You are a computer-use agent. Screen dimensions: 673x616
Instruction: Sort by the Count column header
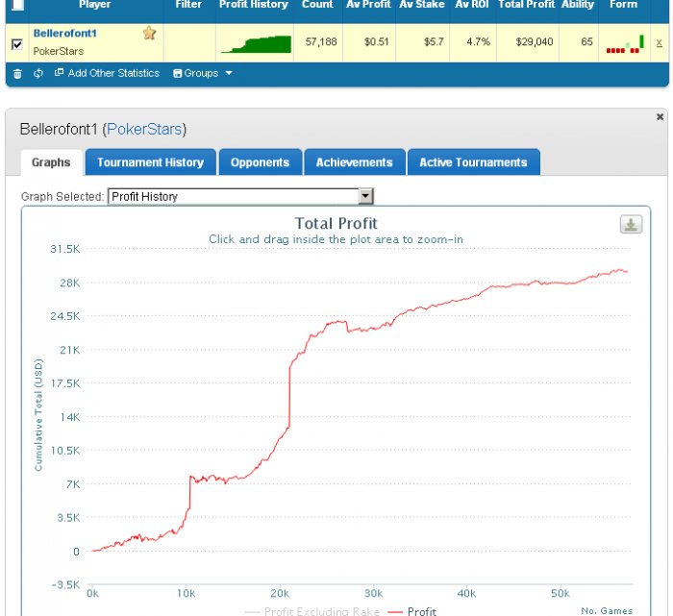click(317, 5)
